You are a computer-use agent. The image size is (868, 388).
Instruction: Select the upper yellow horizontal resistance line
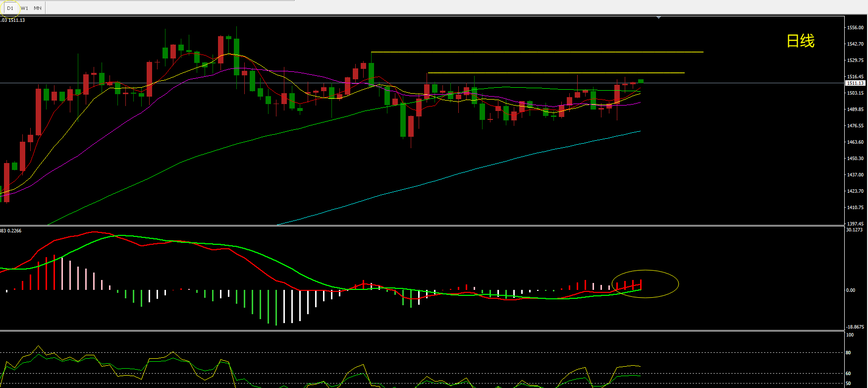pos(537,52)
